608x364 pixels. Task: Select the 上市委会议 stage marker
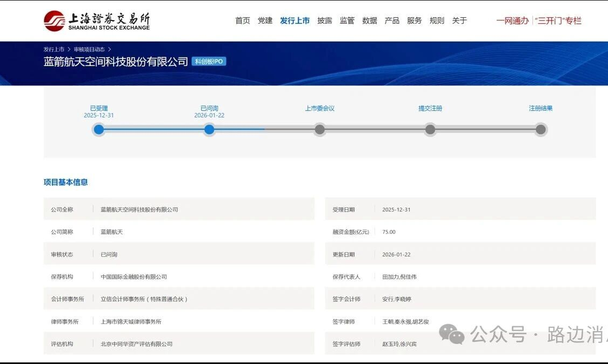tap(320, 130)
